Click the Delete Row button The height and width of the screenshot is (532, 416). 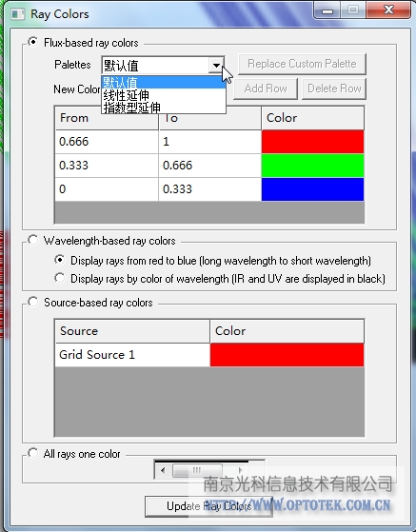334,89
